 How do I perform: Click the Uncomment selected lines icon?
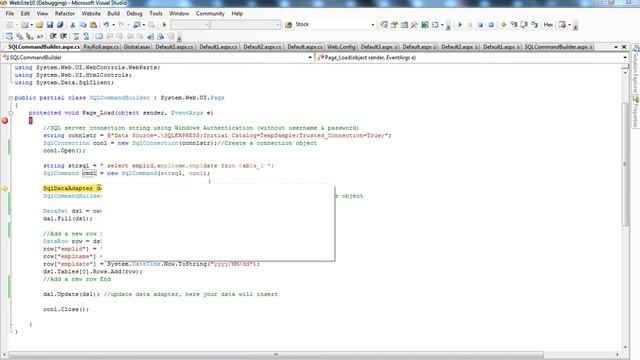point(86,36)
